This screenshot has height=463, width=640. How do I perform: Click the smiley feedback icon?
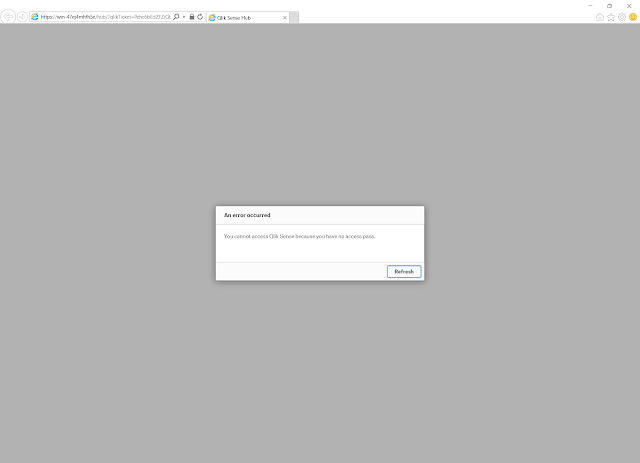[633, 17]
